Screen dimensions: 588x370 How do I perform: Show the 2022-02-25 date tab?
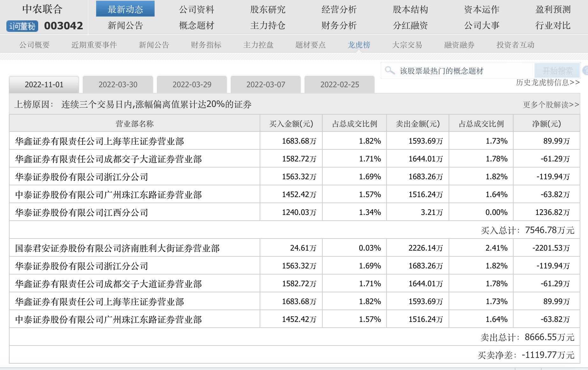[x=339, y=85]
